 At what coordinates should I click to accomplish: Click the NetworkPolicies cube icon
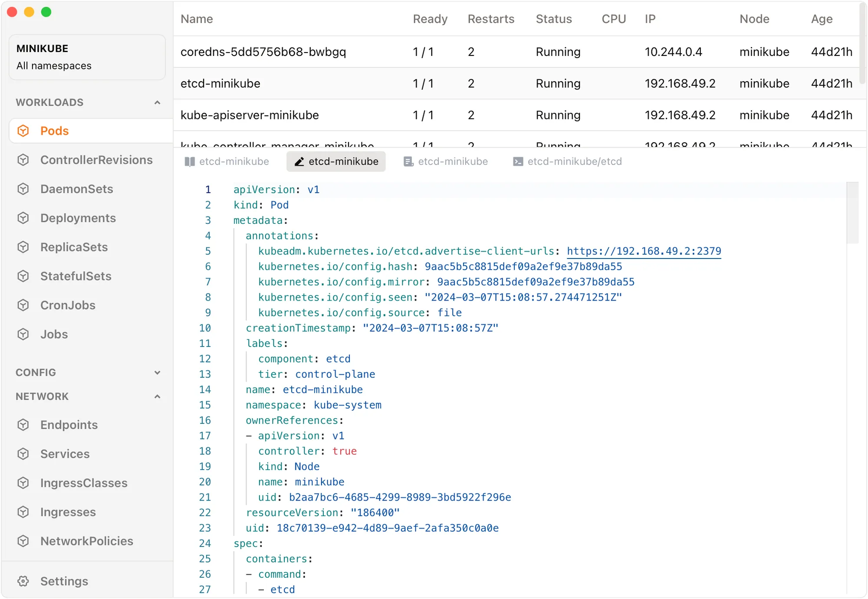pos(23,541)
